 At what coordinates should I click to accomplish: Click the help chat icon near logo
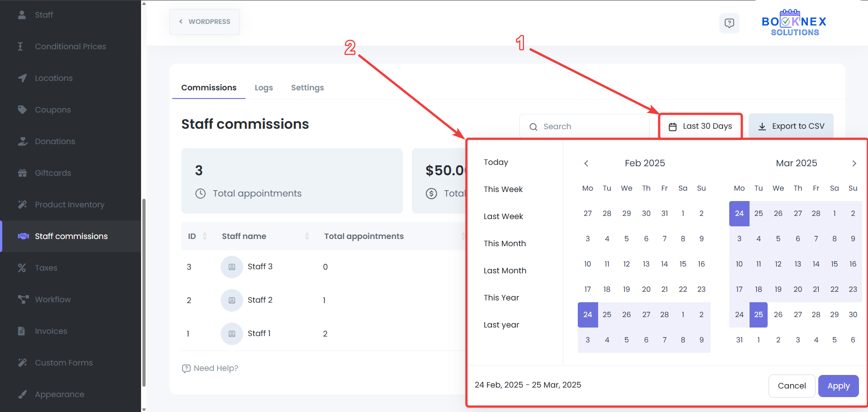pyautogui.click(x=729, y=23)
